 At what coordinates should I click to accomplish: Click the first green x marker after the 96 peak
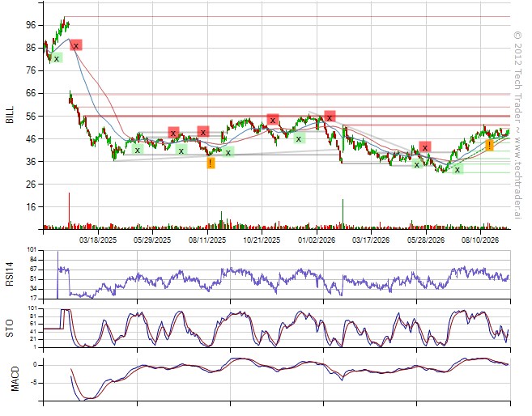pyautogui.click(x=57, y=58)
